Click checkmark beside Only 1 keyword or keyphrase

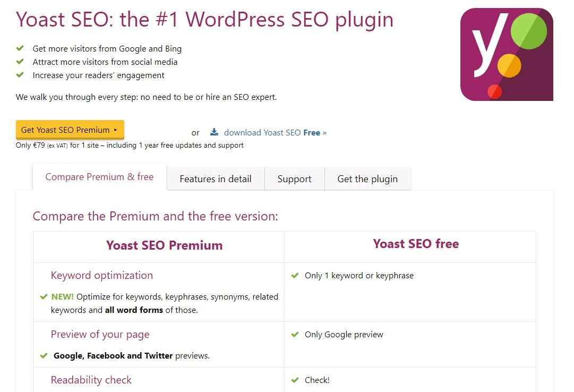pyautogui.click(x=295, y=276)
